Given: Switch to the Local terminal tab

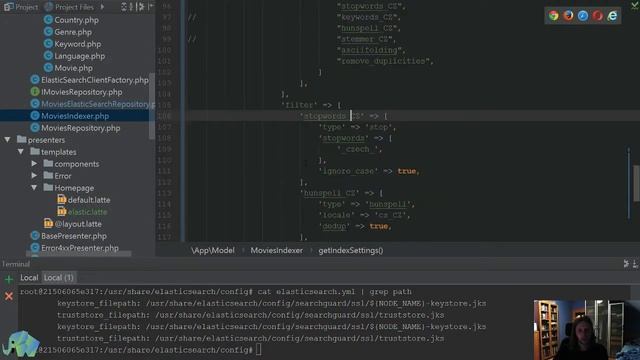Looking at the screenshot, I should [x=29, y=278].
